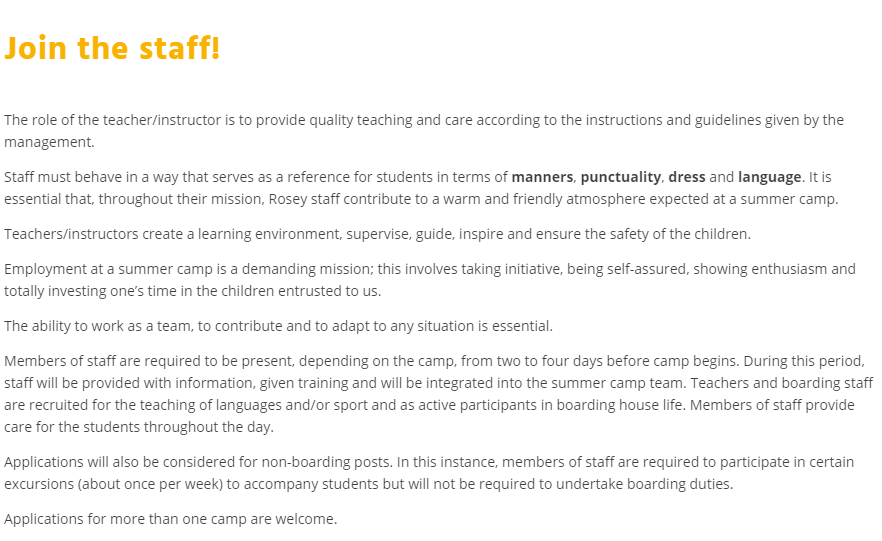
Task: Click the line starting "staff will be provided with information"
Action: point(438,383)
